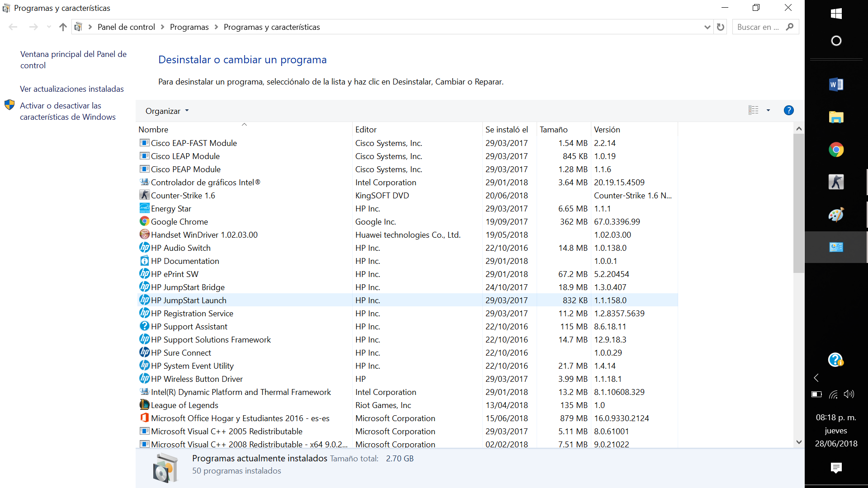
Task: Open Paint from the taskbar
Action: pyautogui.click(x=836, y=215)
